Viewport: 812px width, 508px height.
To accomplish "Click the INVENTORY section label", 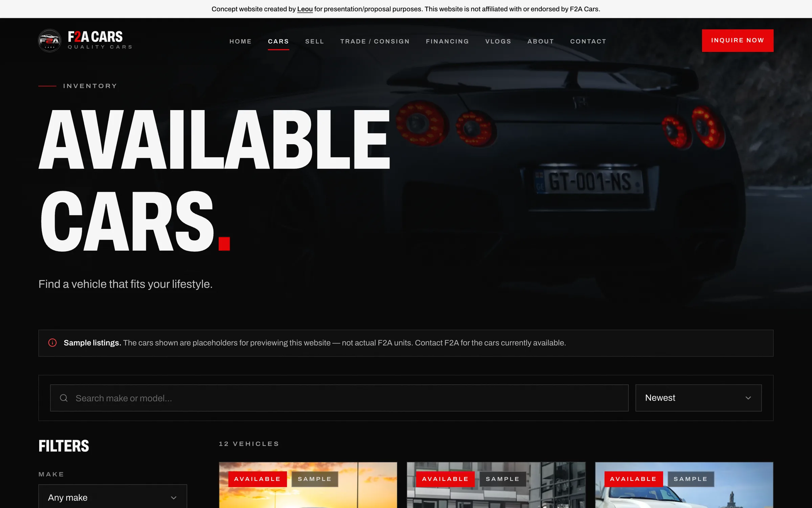I will click(90, 86).
